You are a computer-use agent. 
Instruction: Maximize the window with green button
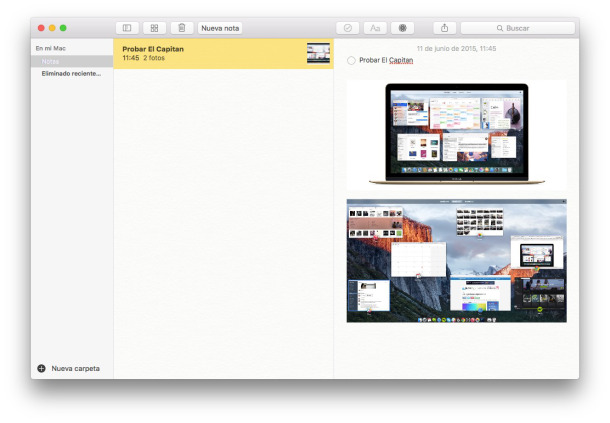[x=63, y=28]
